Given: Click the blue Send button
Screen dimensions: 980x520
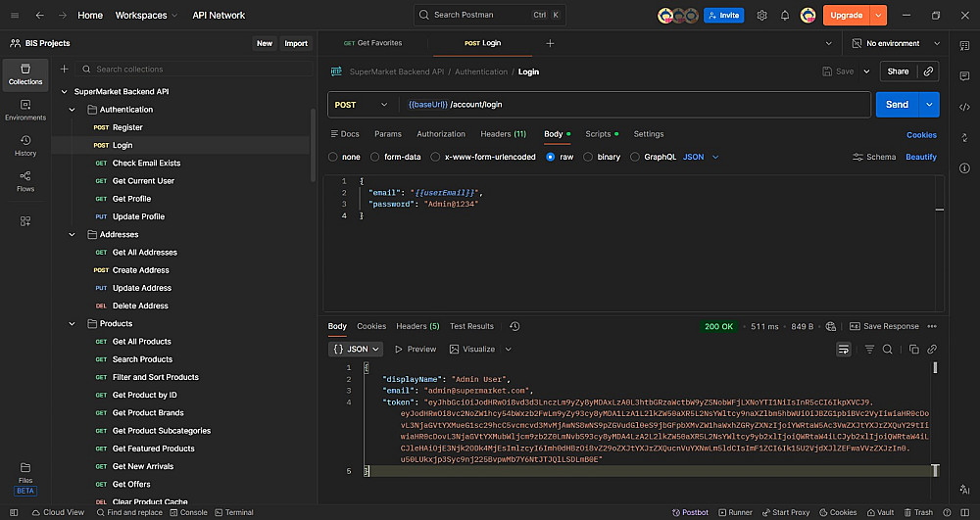Looking at the screenshot, I should (897, 105).
